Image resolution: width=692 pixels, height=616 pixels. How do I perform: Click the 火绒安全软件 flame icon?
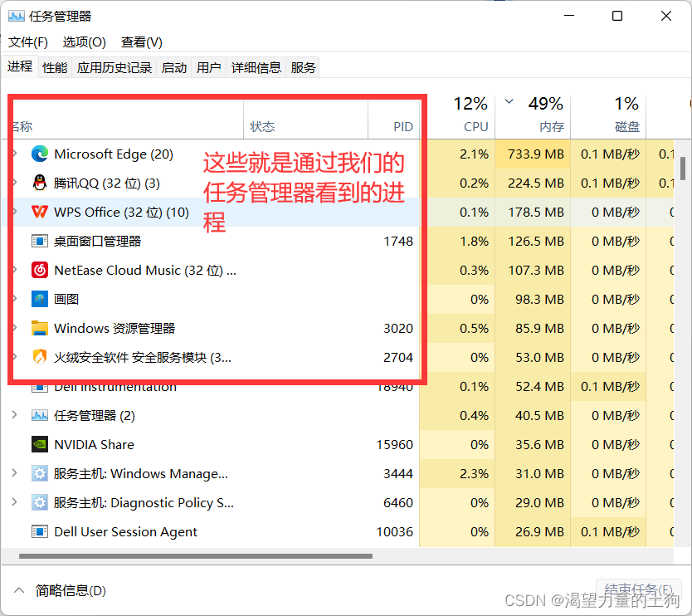click(39, 357)
